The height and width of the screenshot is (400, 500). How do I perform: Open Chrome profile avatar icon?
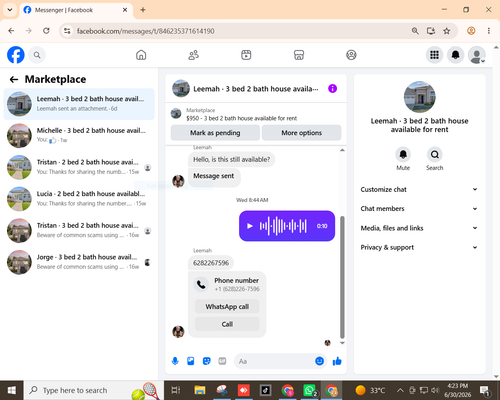[x=471, y=31]
